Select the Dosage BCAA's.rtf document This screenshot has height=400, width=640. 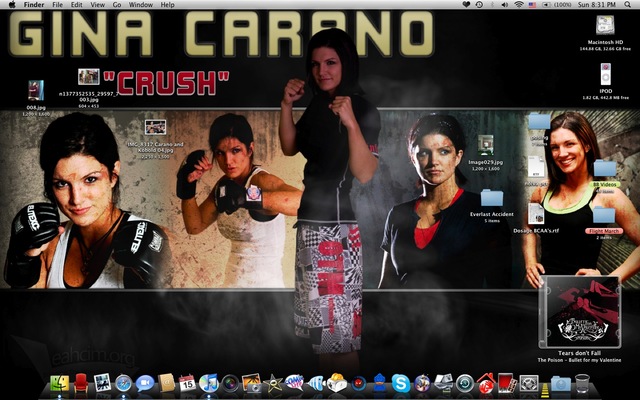536,213
